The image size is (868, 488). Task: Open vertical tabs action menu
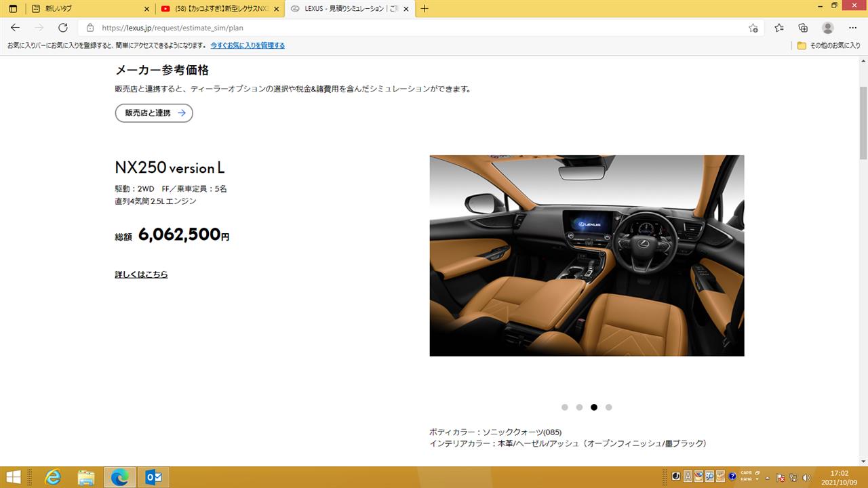[x=13, y=9]
